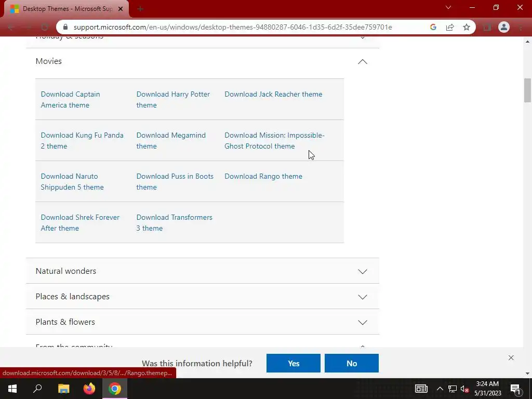
Task: Click the share page icon
Action: point(450,27)
